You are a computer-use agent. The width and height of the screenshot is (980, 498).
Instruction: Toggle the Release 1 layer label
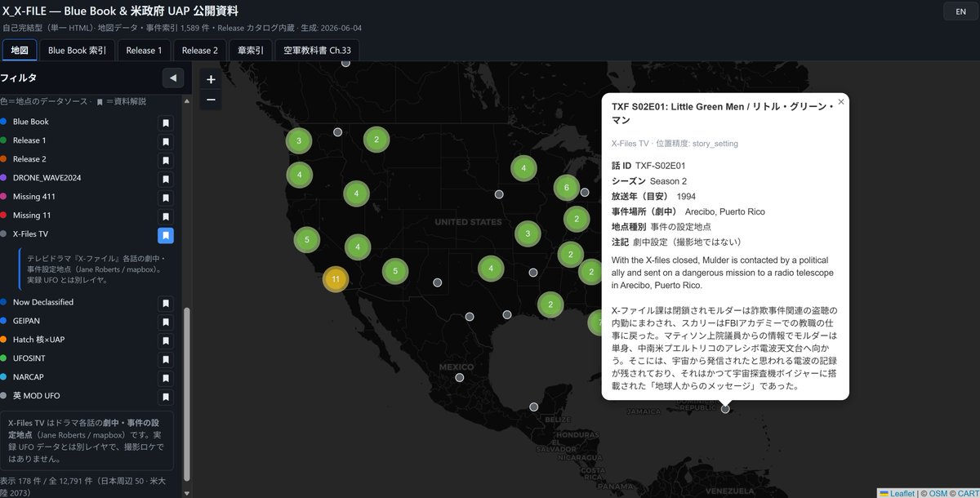[29, 140]
